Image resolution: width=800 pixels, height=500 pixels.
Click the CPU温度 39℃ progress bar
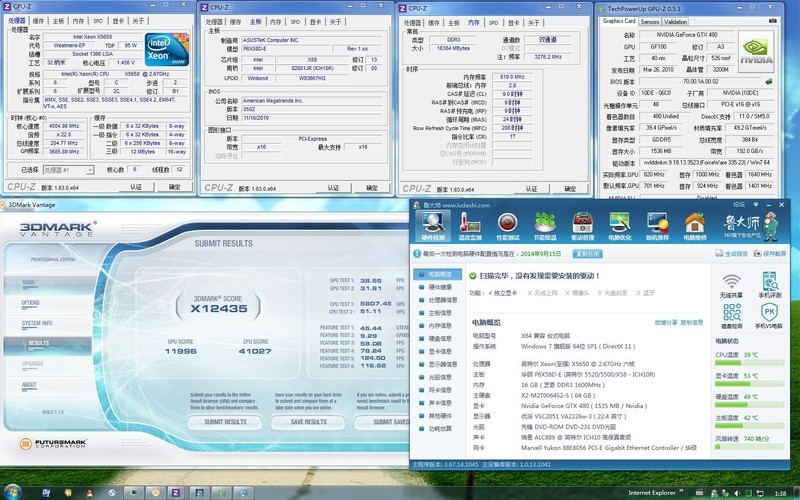point(749,363)
